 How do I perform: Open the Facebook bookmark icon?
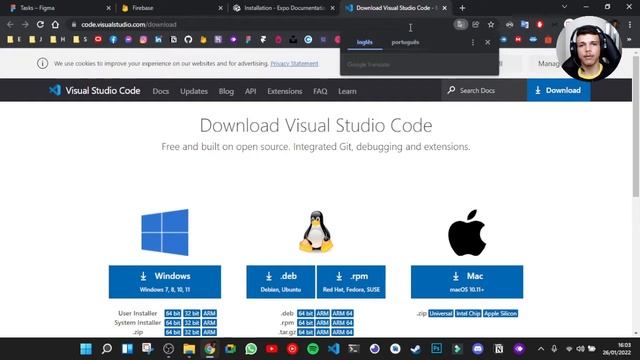[x=113, y=40]
